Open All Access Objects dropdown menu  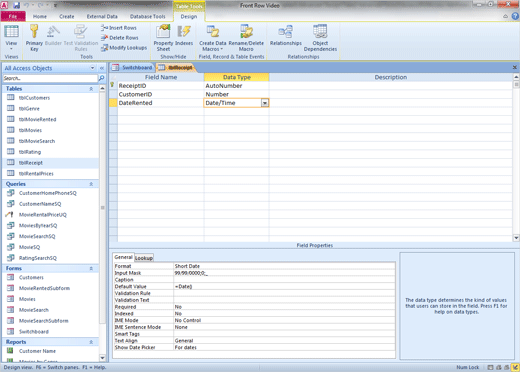pos(92,68)
